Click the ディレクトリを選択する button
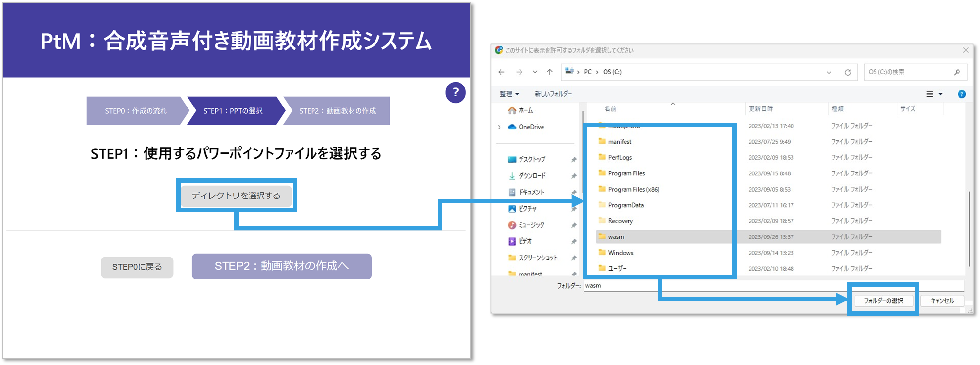 pos(236,195)
